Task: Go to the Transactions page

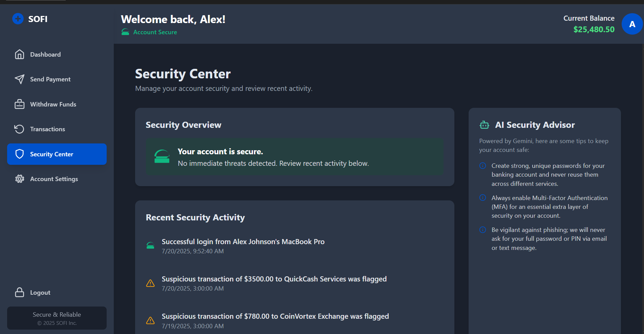Action: click(47, 129)
